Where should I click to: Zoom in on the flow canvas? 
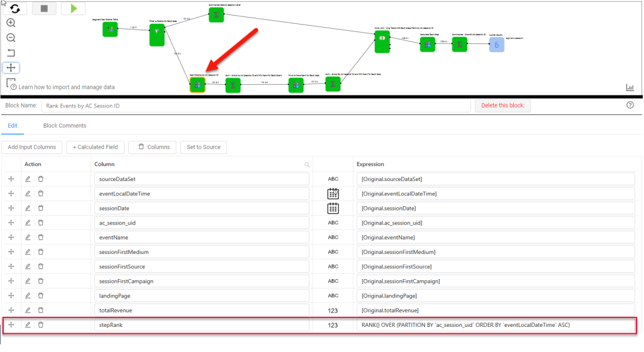point(11,23)
